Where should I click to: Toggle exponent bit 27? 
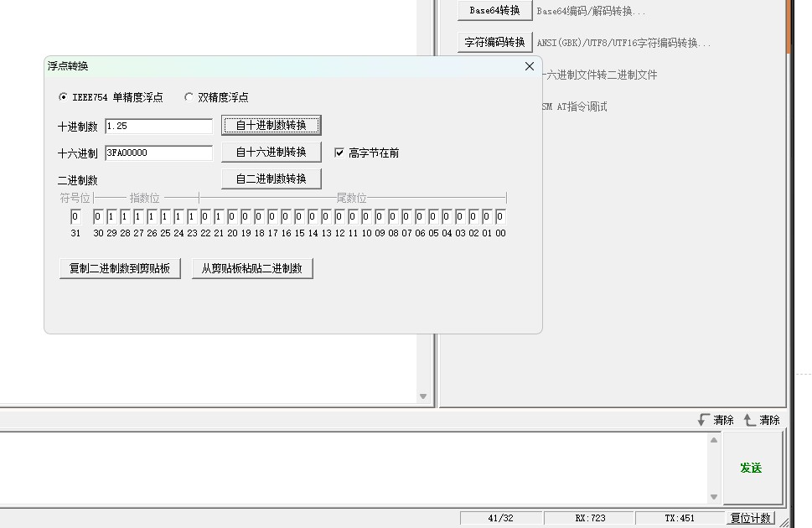click(138, 216)
